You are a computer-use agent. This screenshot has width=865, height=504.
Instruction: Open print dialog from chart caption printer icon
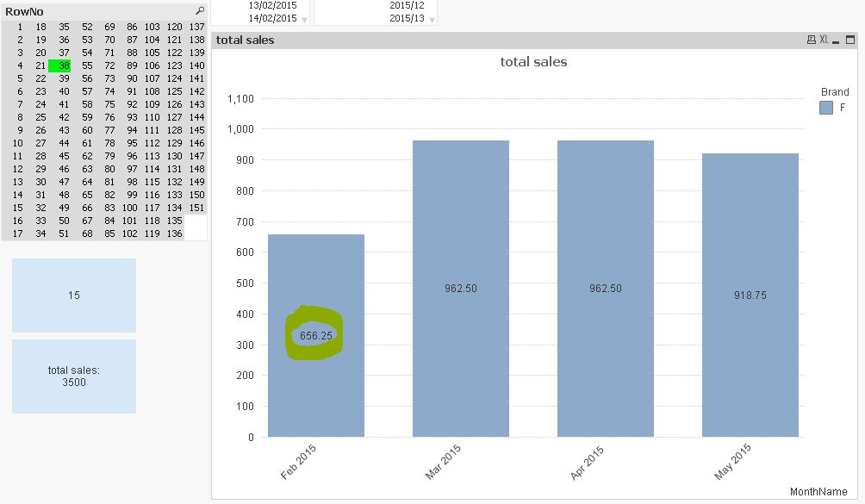[811, 39]
